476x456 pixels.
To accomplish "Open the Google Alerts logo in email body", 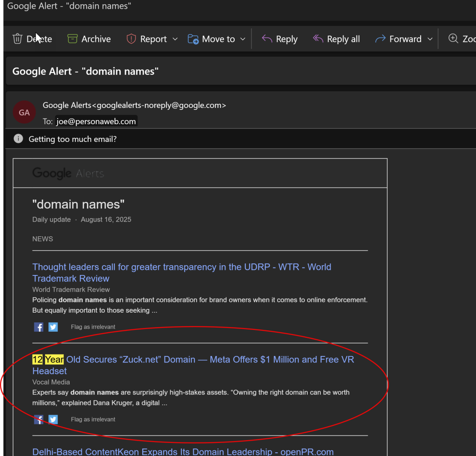I will point(68,174).
